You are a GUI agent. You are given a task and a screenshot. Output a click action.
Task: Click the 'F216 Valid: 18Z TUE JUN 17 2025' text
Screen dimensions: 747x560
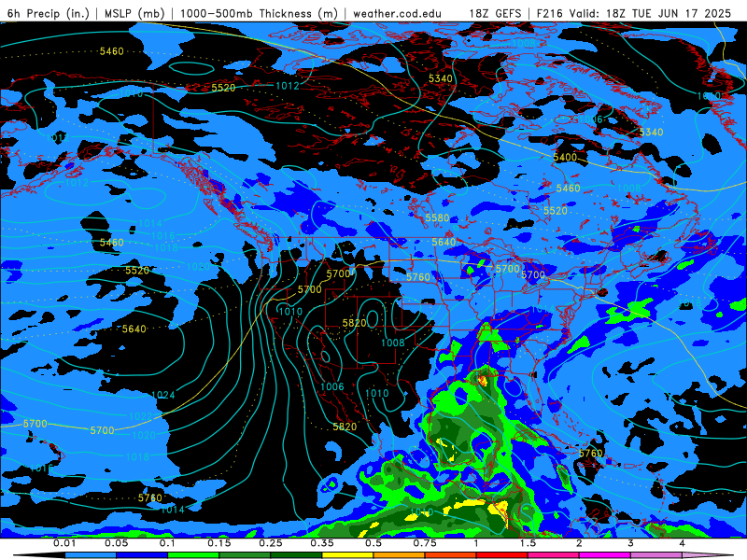(x=634, y=13)
